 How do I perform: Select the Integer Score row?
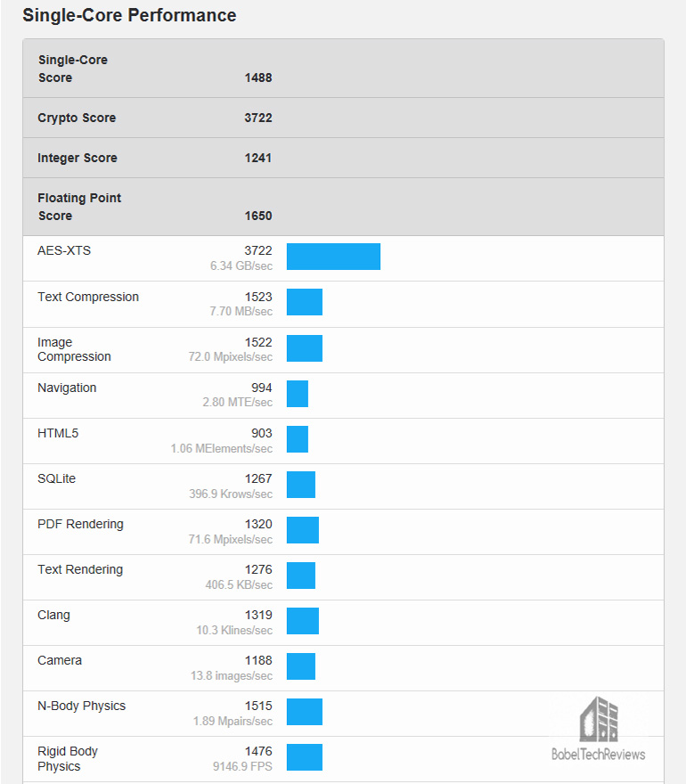tap(343, 158)
